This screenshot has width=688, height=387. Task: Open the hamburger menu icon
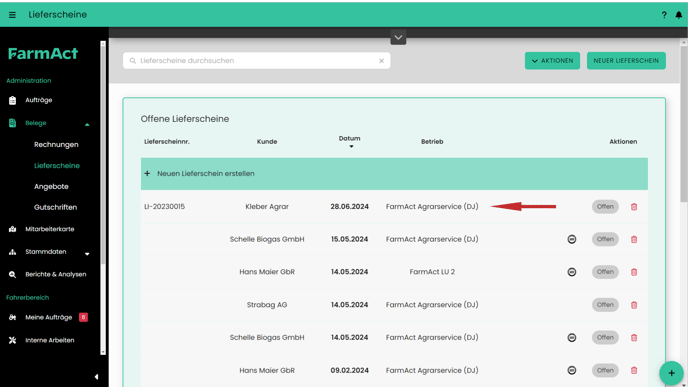point(12,15)
